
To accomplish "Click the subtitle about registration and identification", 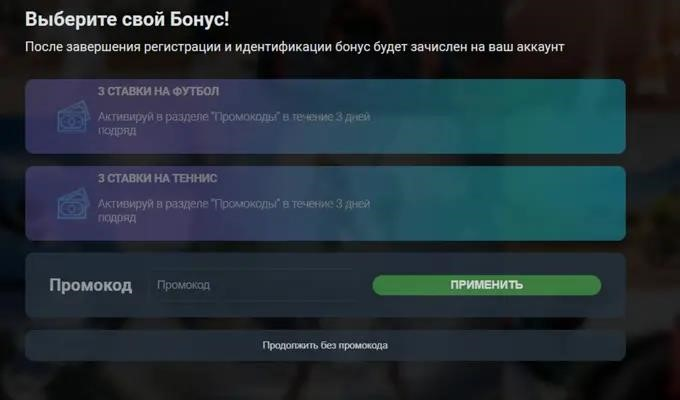I will point(295,47).
